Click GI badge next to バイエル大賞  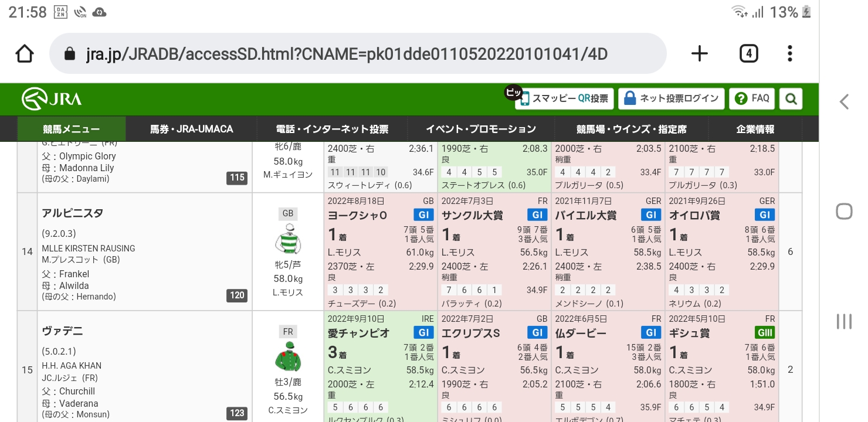tap(651, 215)
